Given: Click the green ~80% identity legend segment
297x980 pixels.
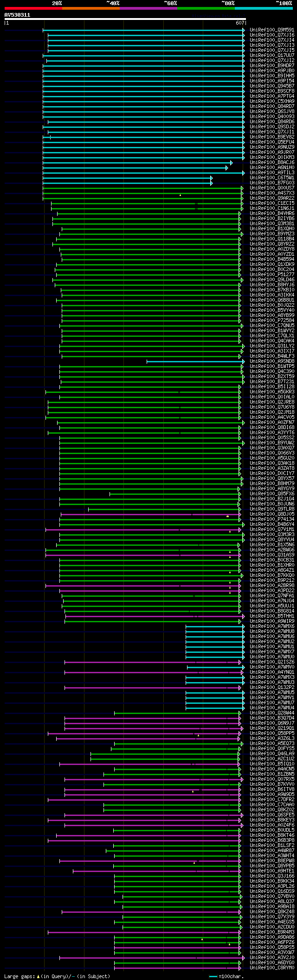Looking at the screenshot, I should tap(206, 8).
